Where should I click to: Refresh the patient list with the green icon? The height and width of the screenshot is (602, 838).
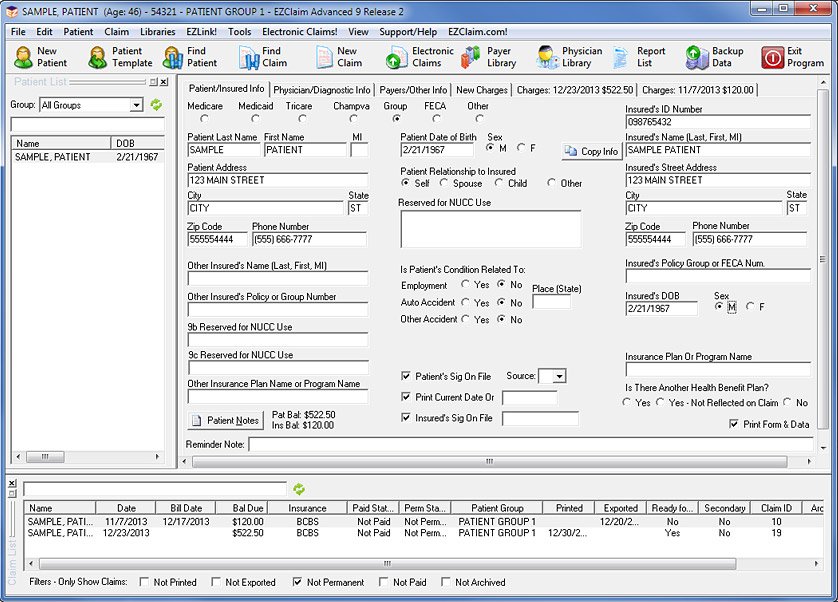pyautogui.click(x=156, y=105)
